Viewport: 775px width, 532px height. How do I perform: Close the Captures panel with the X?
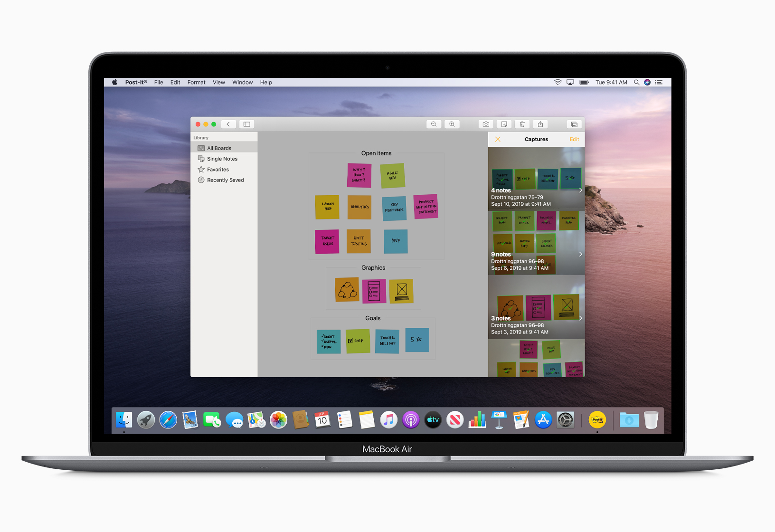498,139
